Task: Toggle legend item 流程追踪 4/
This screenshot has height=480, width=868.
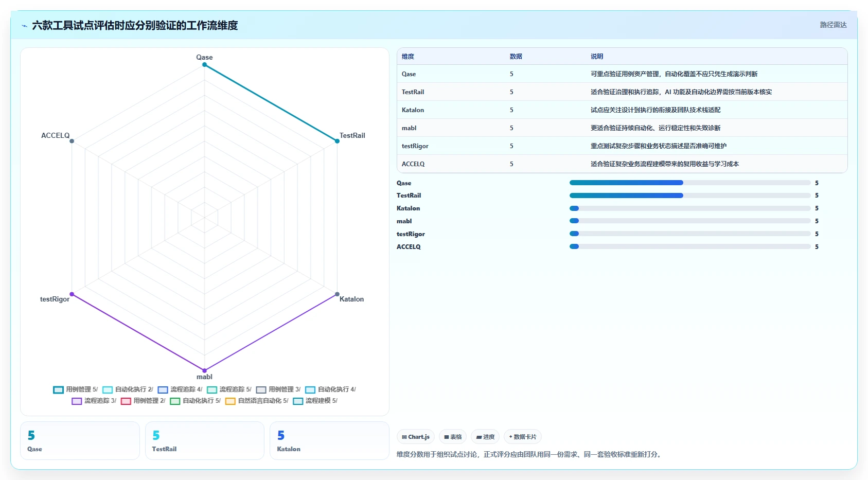Action: click(x=180, y=389)
